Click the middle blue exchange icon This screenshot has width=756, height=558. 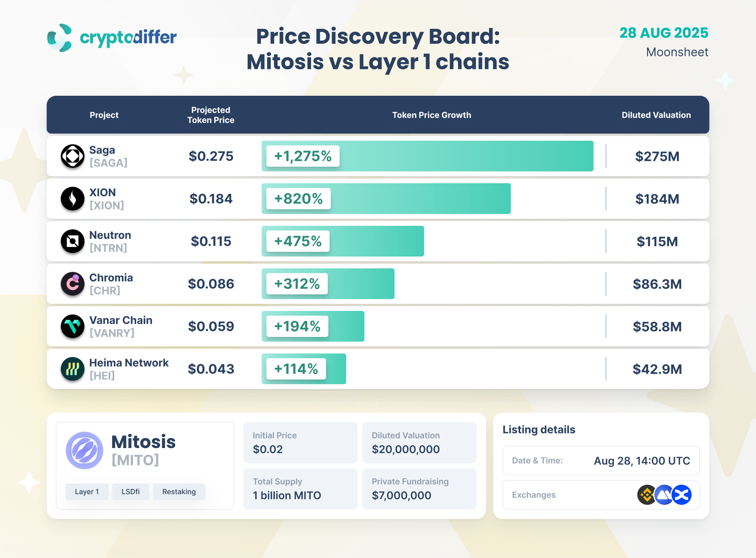coord(664,495)
